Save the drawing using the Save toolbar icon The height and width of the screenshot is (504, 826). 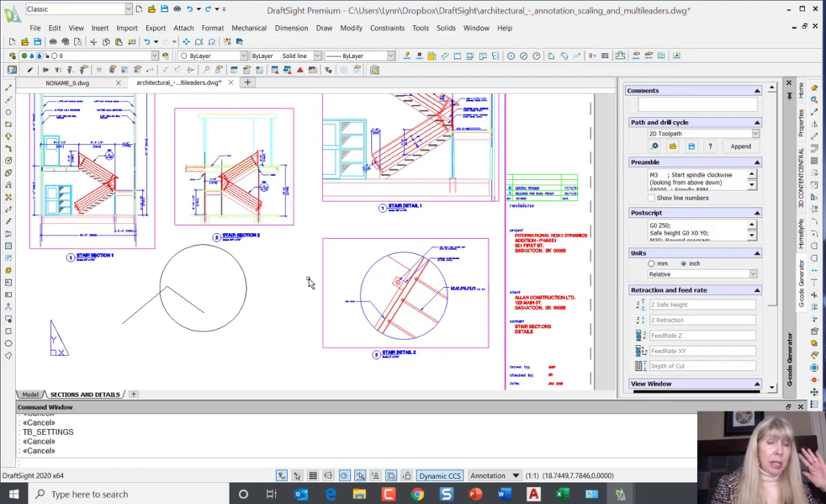(165, 9)
